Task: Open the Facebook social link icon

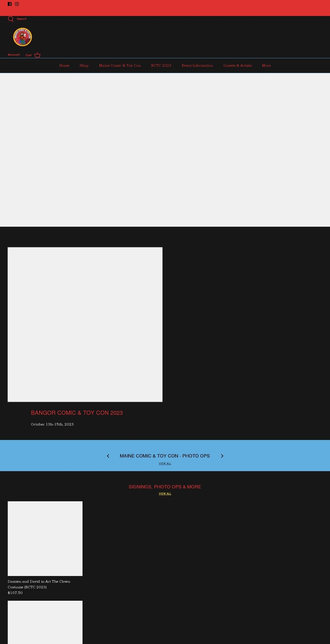Action: coord(10,4)
